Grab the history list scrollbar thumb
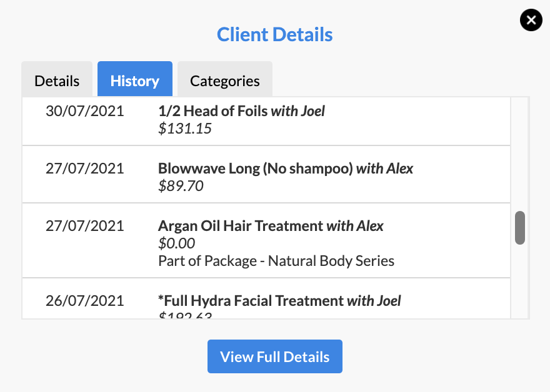 coord(520,228)
